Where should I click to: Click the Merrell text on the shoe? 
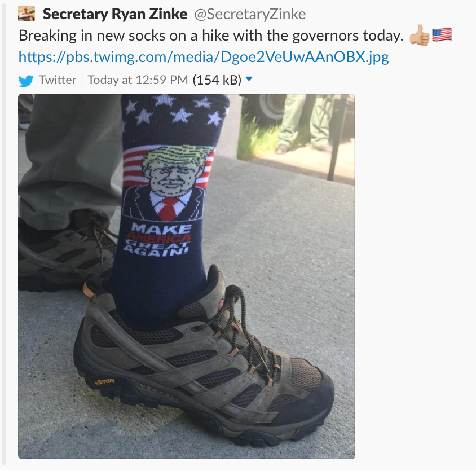coord(158,394)
